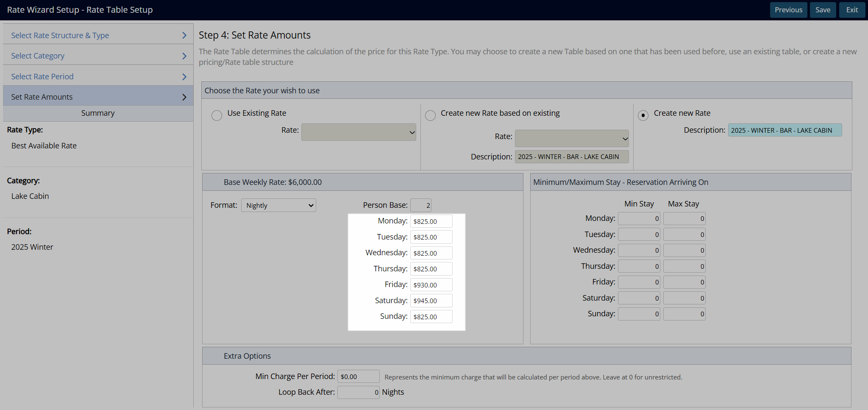Open Rate dropdown under based on existing
Screen dimensions: 868x410
coord(572,138)
